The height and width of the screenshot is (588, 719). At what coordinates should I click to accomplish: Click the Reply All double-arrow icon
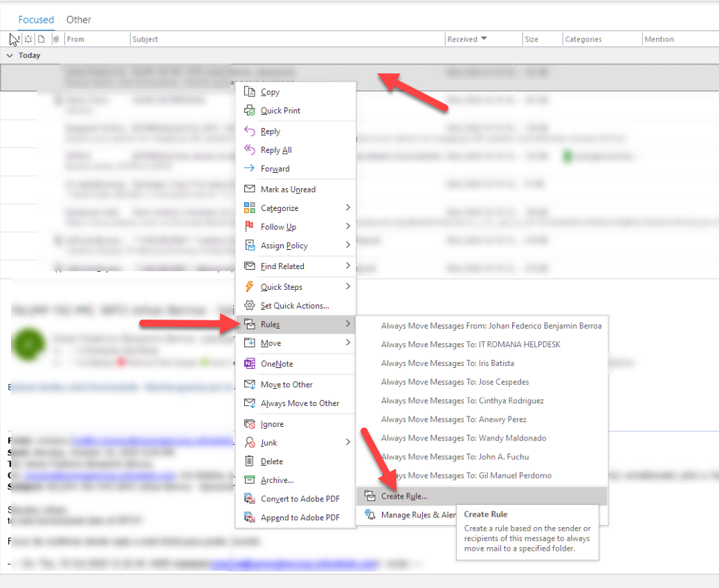click(x=249, y=150)
